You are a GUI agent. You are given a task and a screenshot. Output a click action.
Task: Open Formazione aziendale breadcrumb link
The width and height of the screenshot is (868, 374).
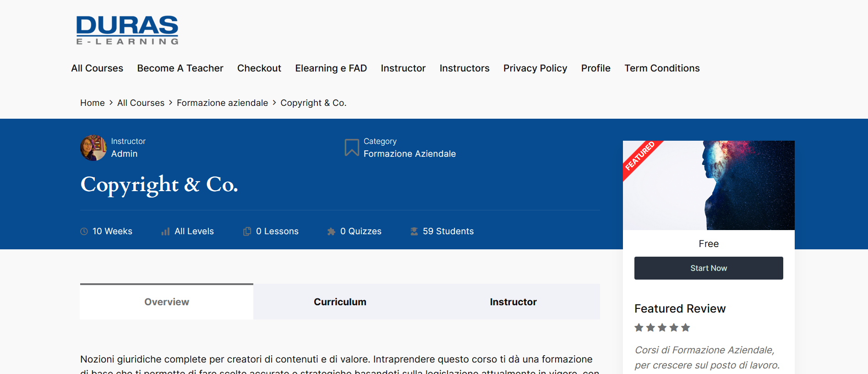pos(222,103)
